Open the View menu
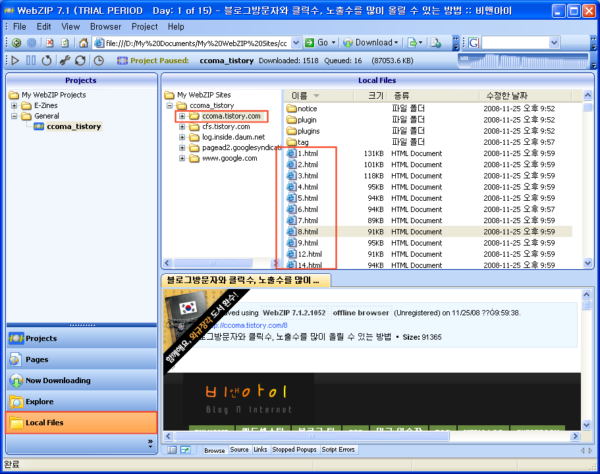The height and width of the screenshot is (474, 600). (x=70, y=27)
